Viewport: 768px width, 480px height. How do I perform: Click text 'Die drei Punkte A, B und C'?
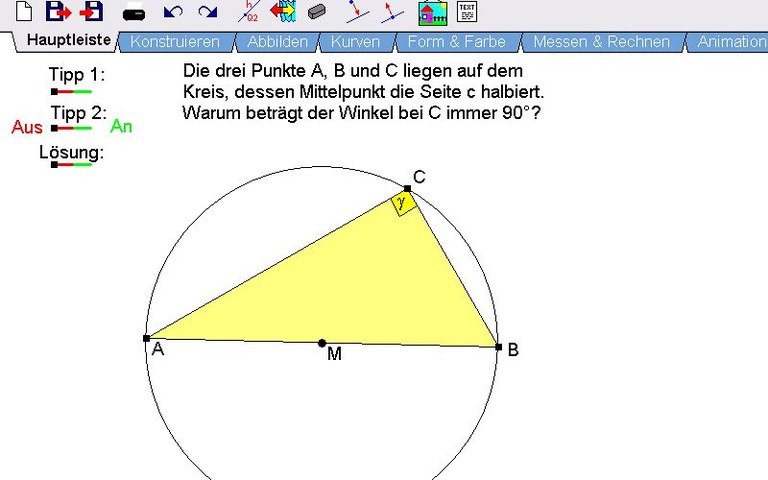(290, 71)
